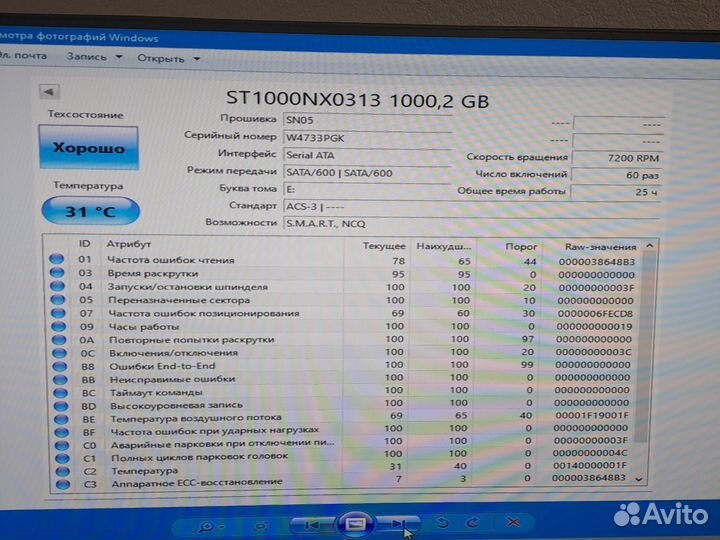
Task: Rotate the photo counterclockwise
Action: click(443, 523)
